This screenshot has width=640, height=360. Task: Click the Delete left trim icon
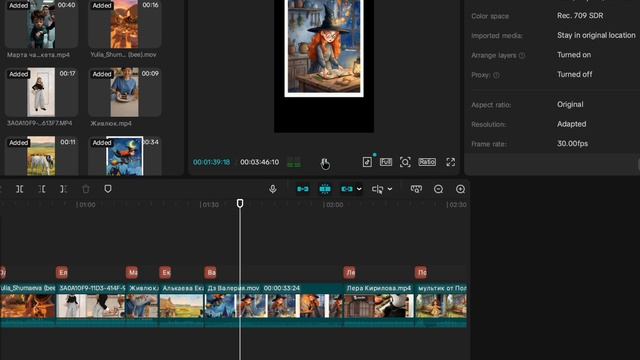(42, 189)
